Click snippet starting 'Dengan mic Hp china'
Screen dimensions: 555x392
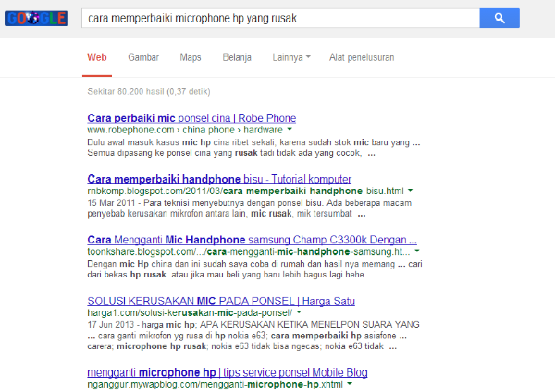click(255, 269)
